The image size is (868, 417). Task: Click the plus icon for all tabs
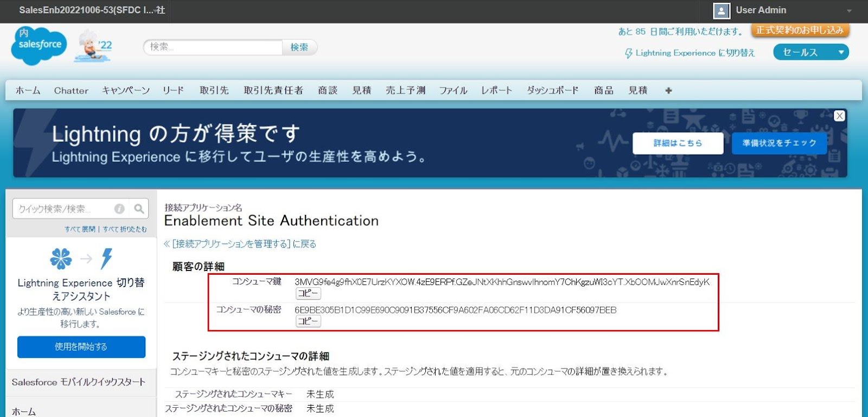click(668, 91)
